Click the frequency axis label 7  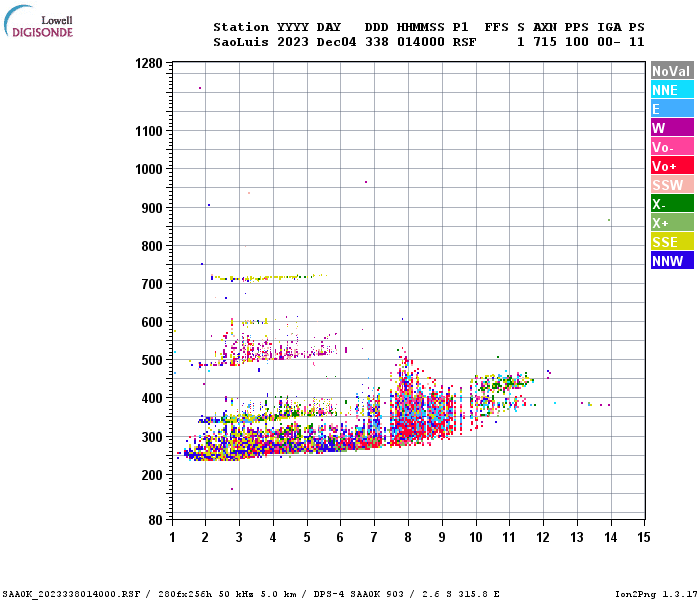pyautogui.click(x=374, y=537)
